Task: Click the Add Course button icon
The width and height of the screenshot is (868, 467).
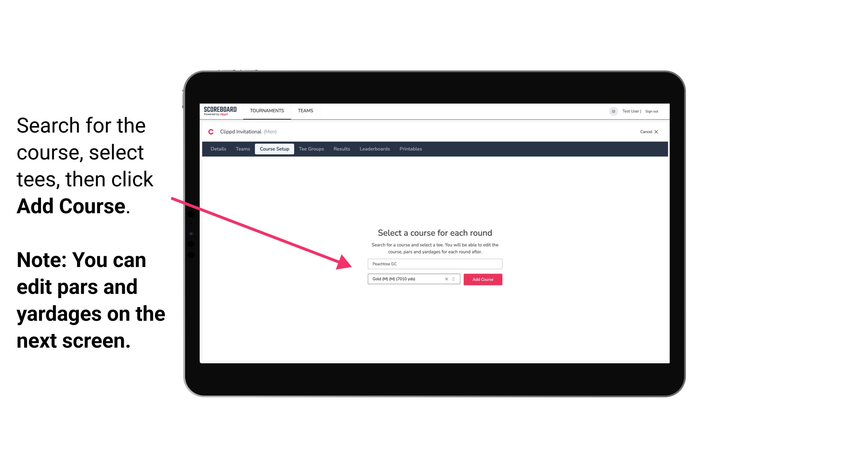Action: click(482, 279)
